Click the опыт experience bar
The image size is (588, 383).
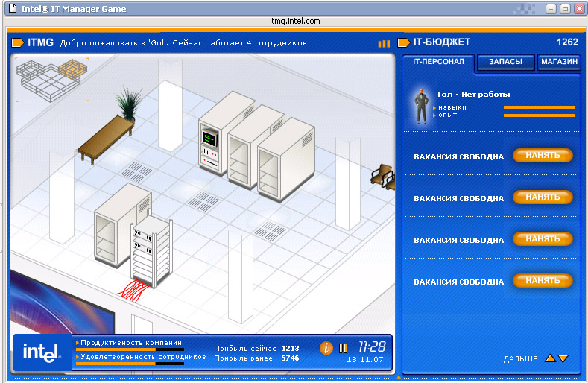pos(540,115)
